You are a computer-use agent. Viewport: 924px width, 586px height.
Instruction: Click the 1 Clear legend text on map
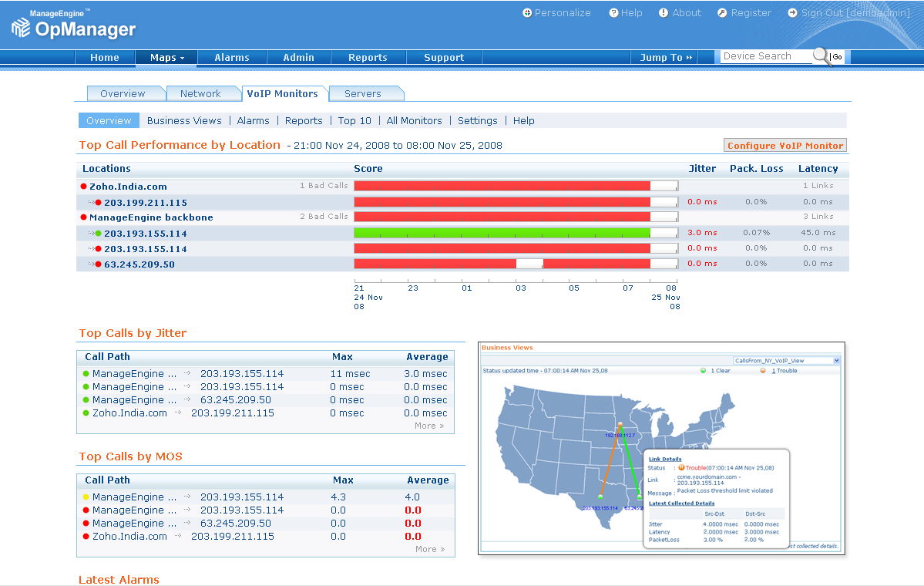720,370
